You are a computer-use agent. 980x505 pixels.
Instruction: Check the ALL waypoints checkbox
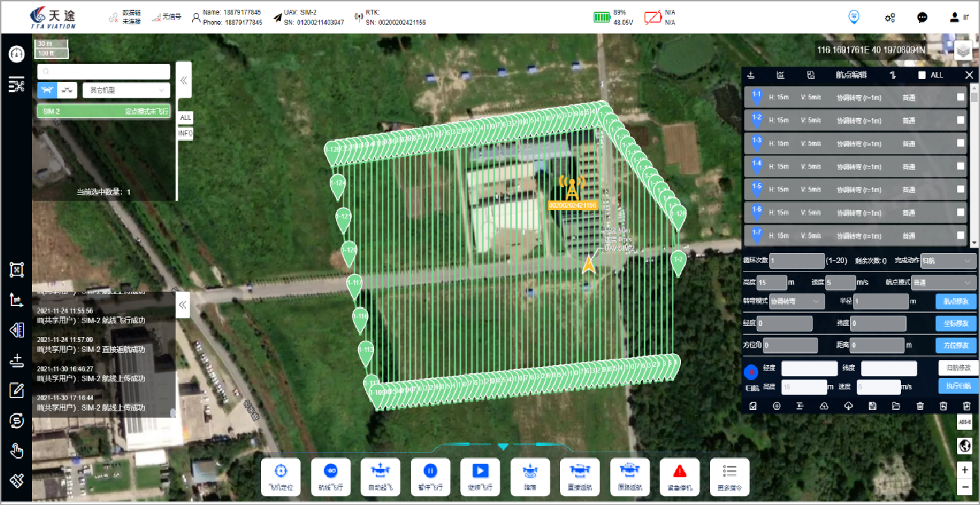[922, 75]
